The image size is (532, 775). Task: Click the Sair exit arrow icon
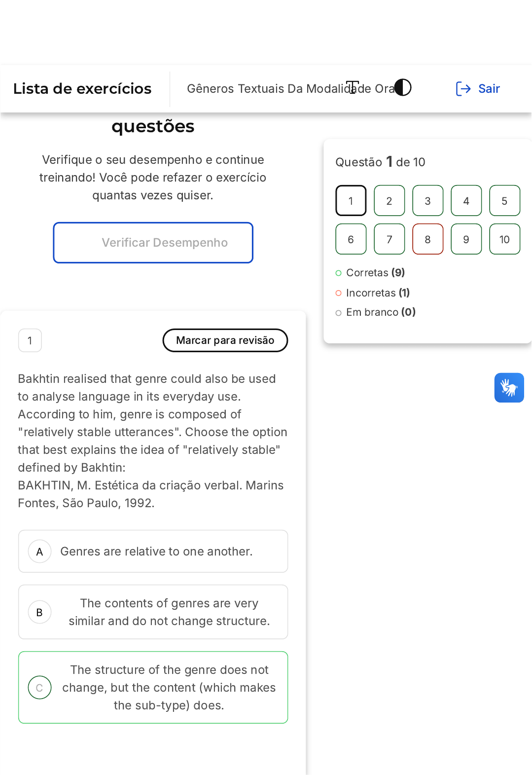[x=463, y=89]
